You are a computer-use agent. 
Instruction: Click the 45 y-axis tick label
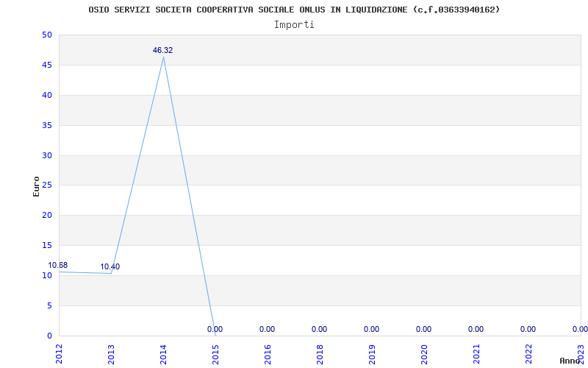[x=47, y=66]
